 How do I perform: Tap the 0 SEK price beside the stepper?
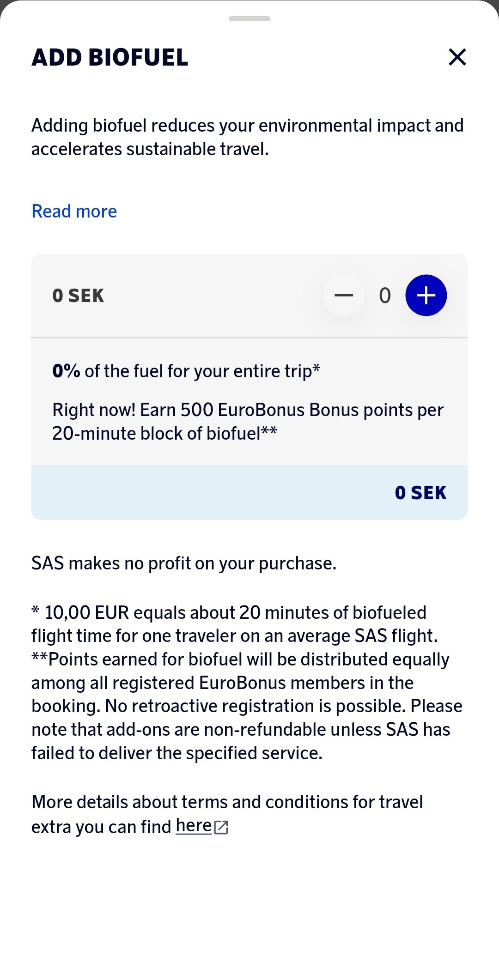click(x=78, y=296)
